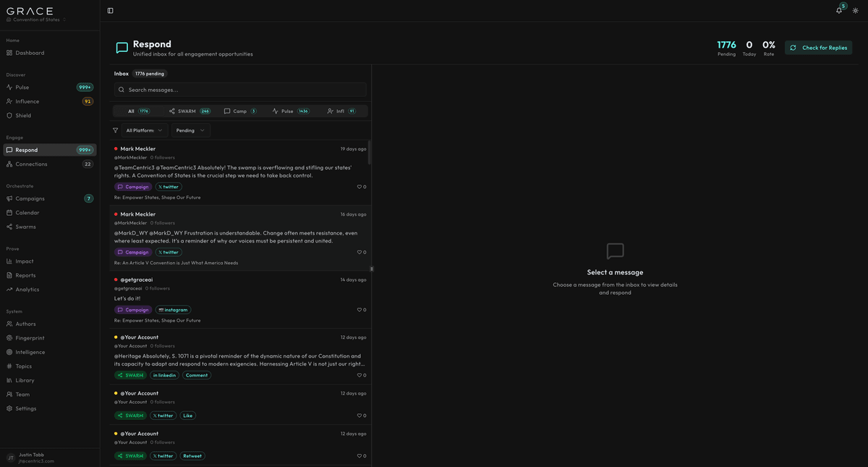Open the Pulse section in the sidebar
Screen dimensions: 868x467
click(x=24, y=87)
